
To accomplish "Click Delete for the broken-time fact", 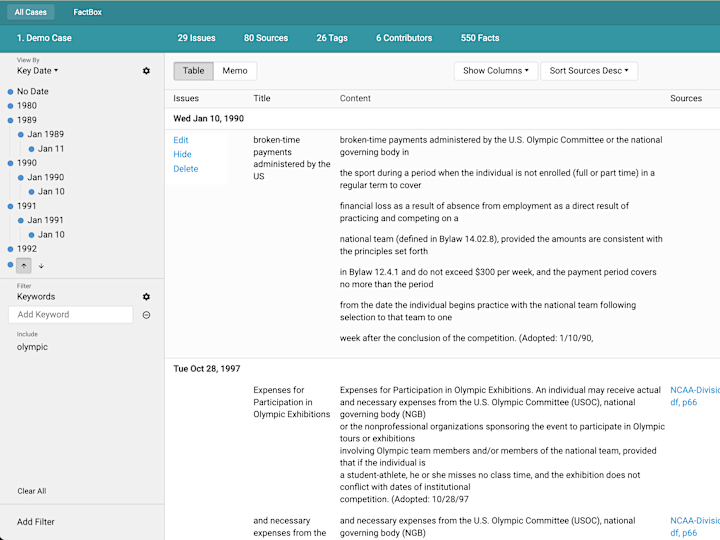I will click(x=186, y=169).
